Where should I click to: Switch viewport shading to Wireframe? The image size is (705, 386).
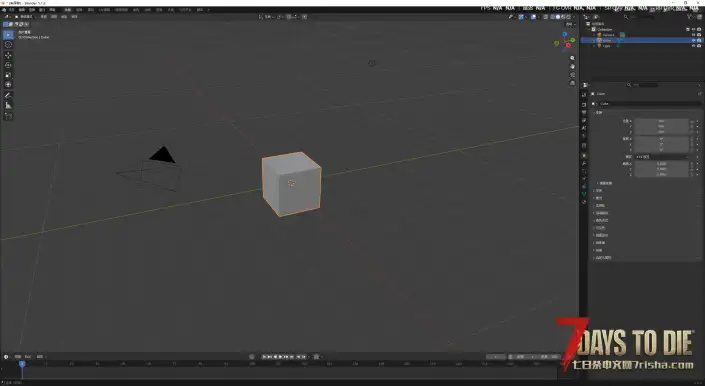tap(553, 17)
